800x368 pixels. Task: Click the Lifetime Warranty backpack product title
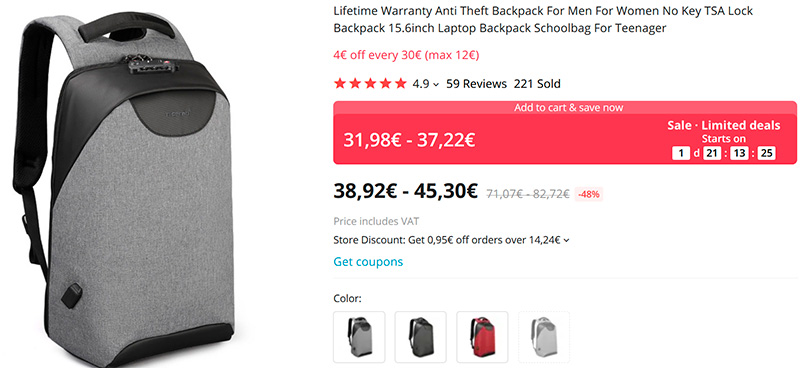(543, 19)
